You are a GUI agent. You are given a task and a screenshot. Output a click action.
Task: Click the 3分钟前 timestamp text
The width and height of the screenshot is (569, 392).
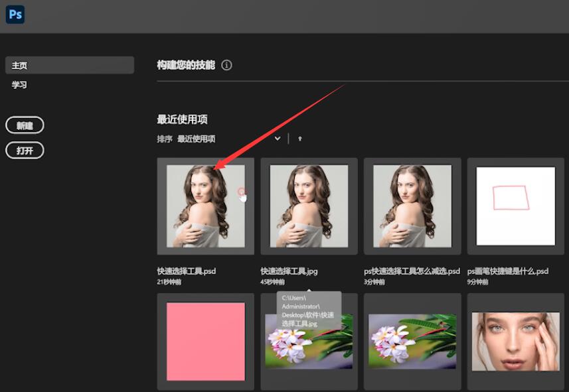374,282
